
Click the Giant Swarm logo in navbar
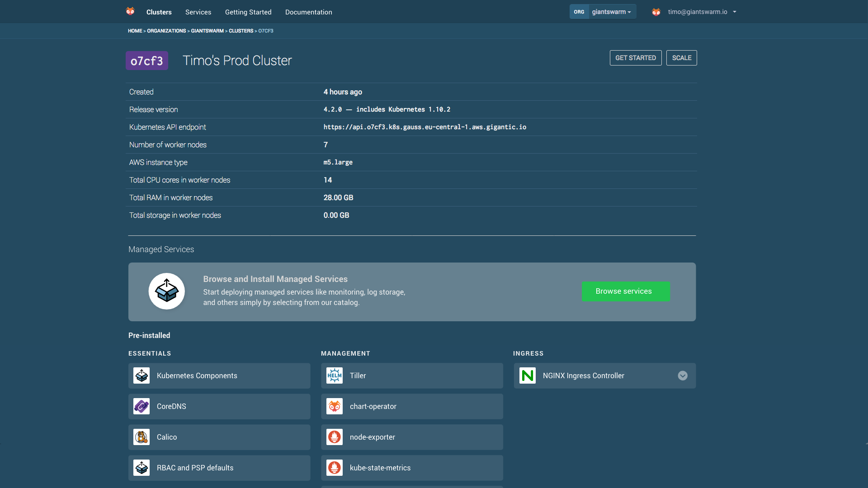130,11
